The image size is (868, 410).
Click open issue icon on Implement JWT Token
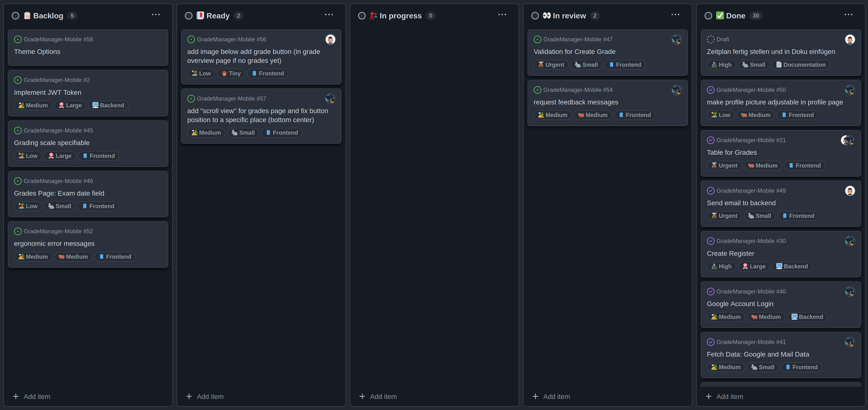click(x=18, y=80)
